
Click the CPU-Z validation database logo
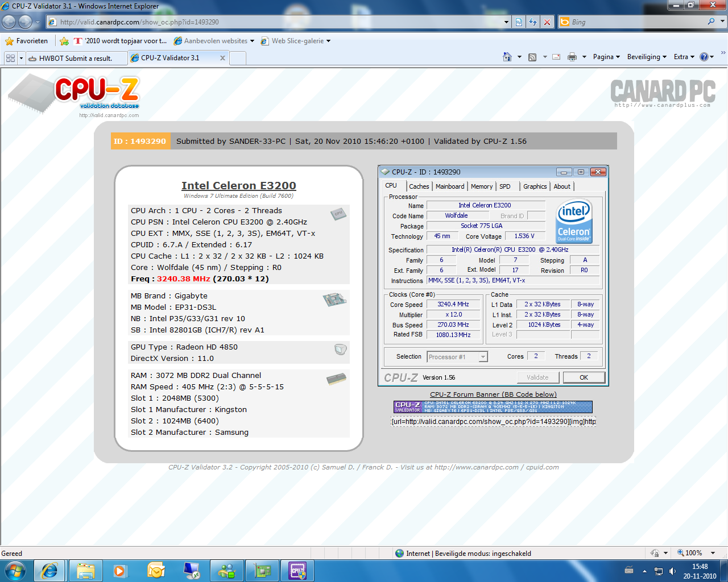click(74, 95)
